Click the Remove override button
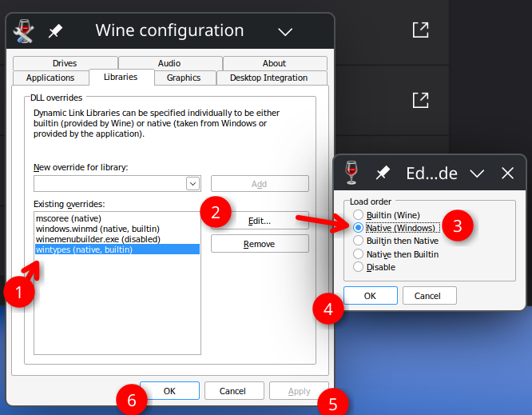Viewport: 532px width, 415px height. pyautogui.click(x=260, y=244)
